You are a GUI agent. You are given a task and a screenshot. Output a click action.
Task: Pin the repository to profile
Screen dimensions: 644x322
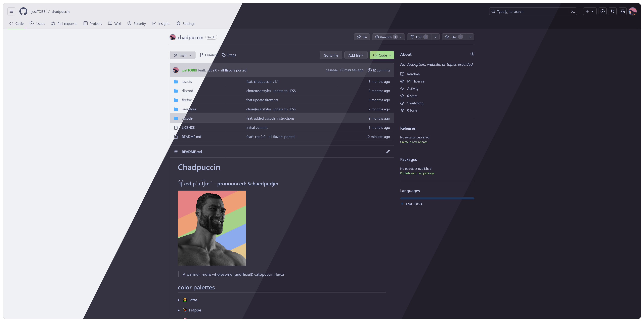(x=361, y=37)
